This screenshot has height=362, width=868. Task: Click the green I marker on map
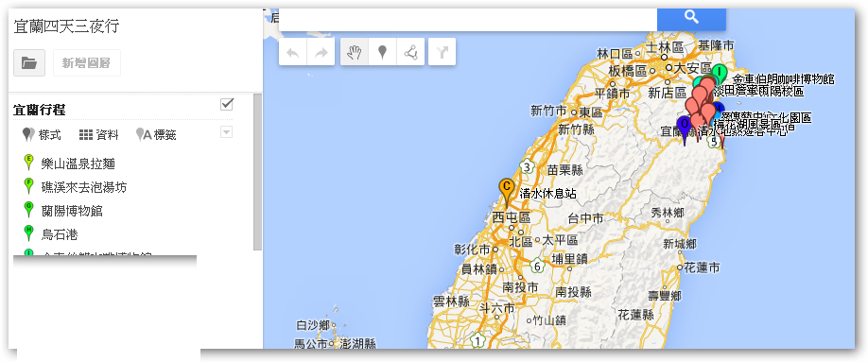719,73
